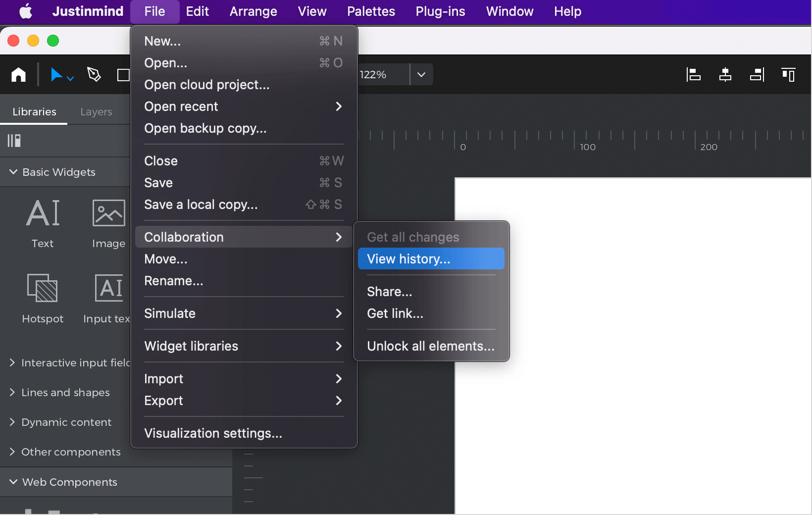Open the Arrange menu

253,11
